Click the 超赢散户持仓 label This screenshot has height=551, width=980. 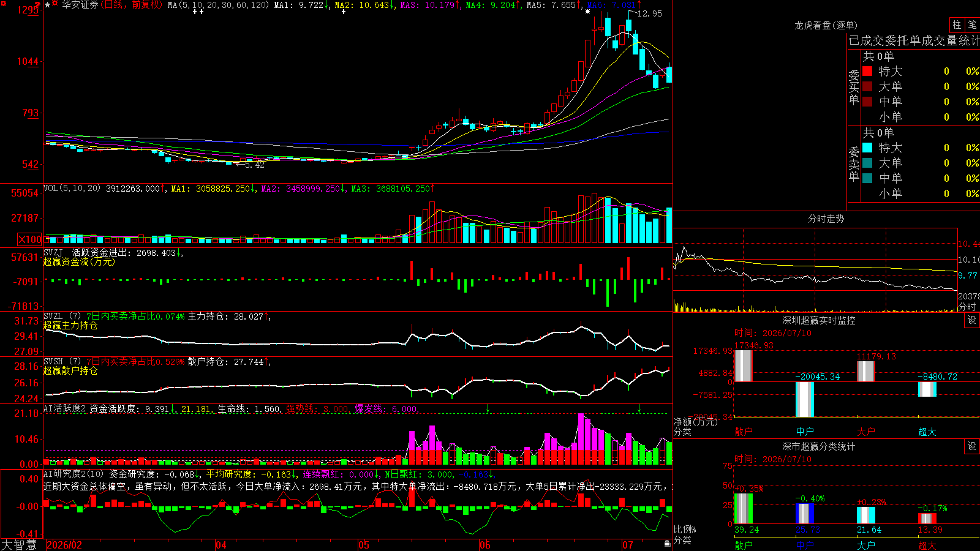[70, 371]
